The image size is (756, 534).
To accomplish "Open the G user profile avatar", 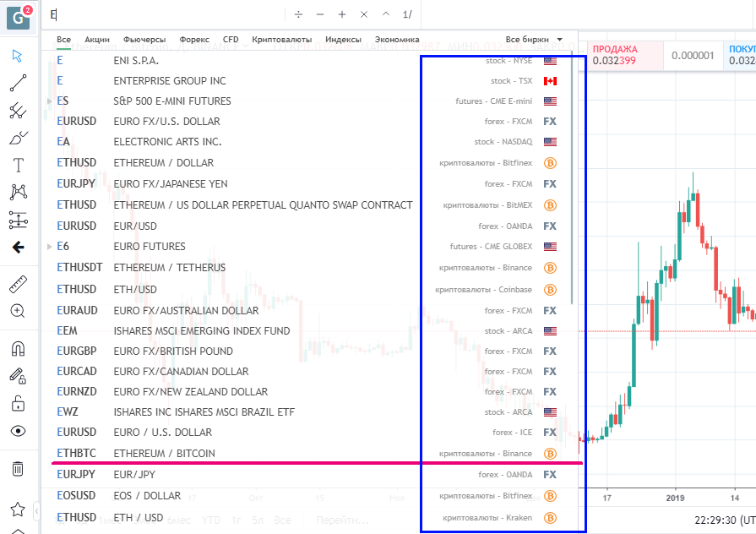I will pos(19,18).
